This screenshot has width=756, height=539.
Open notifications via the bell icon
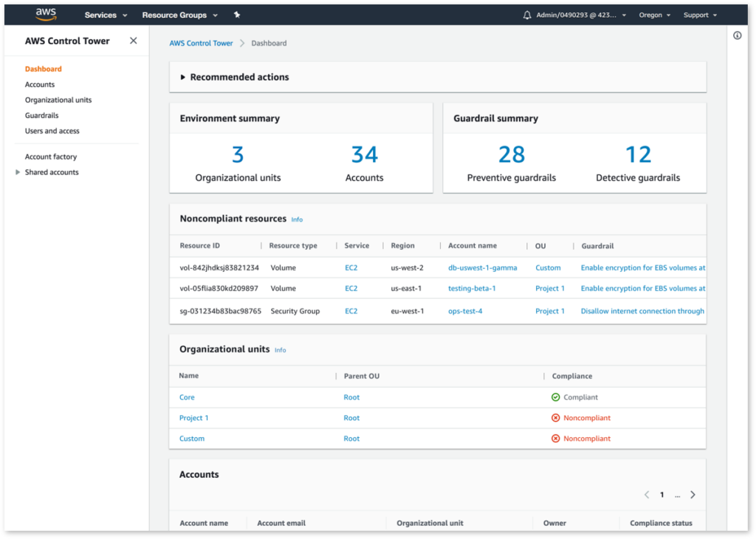526,13
